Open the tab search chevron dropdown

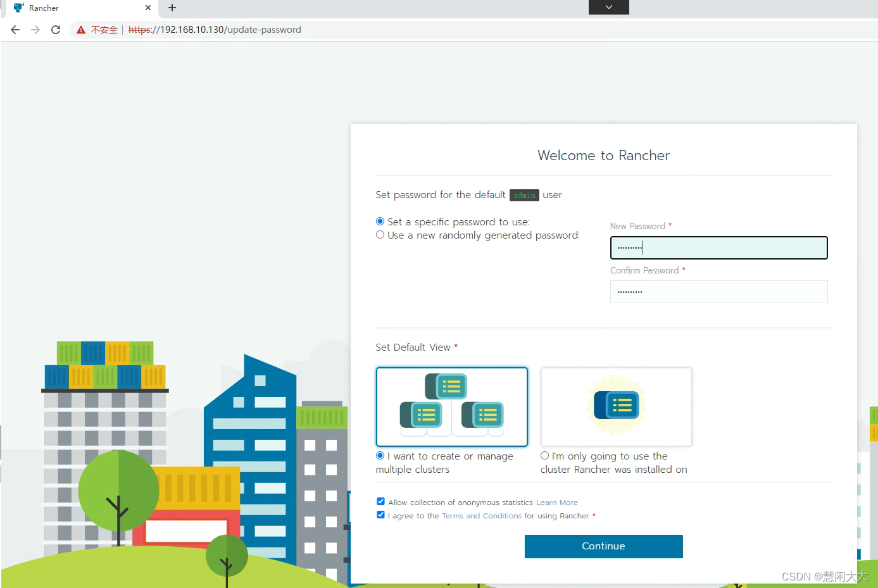[x=609, y=7]
